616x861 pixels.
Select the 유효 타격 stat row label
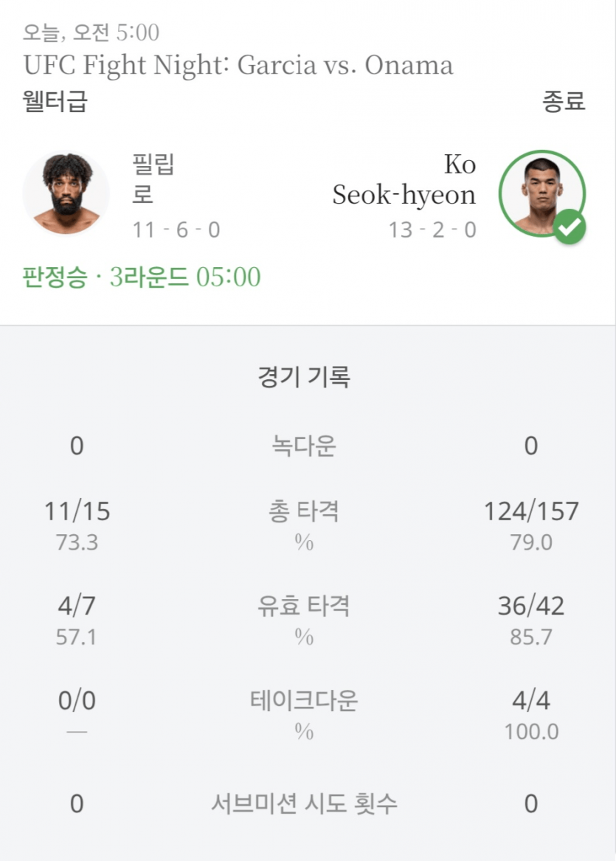(x=304, y=606)
